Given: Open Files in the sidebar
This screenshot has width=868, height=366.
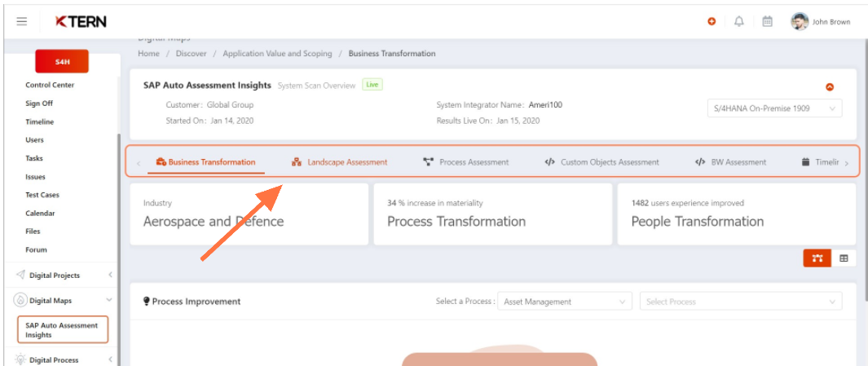Looking at the screenshot, I should (33, 232).
